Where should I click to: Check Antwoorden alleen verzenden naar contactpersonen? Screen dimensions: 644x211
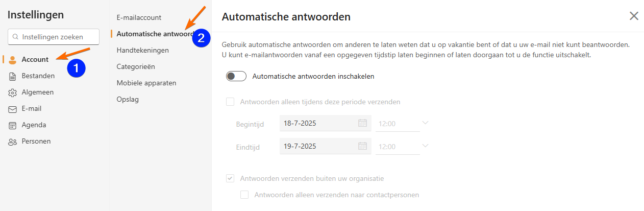coord(244,195)
